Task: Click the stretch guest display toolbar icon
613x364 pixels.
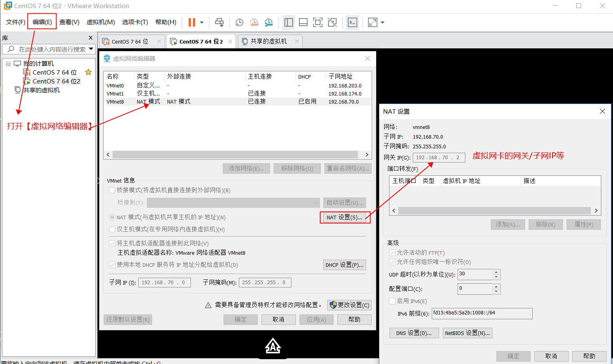Action: 372,23
